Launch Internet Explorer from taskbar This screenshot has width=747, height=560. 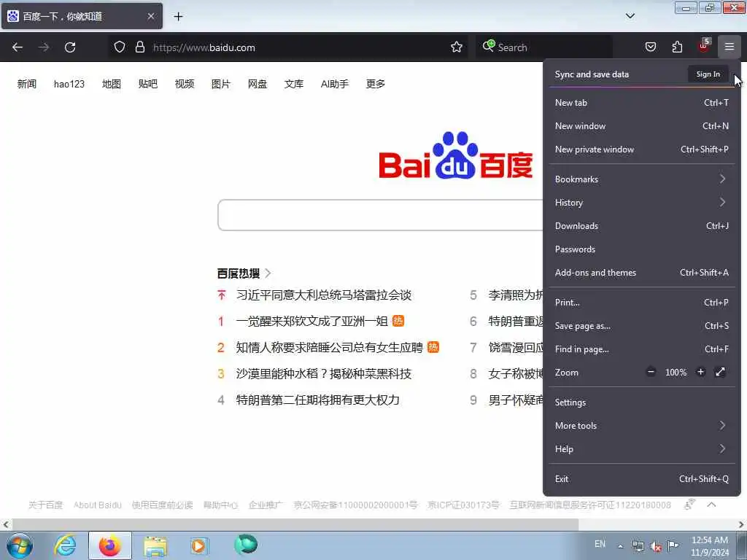coord(65,545)
